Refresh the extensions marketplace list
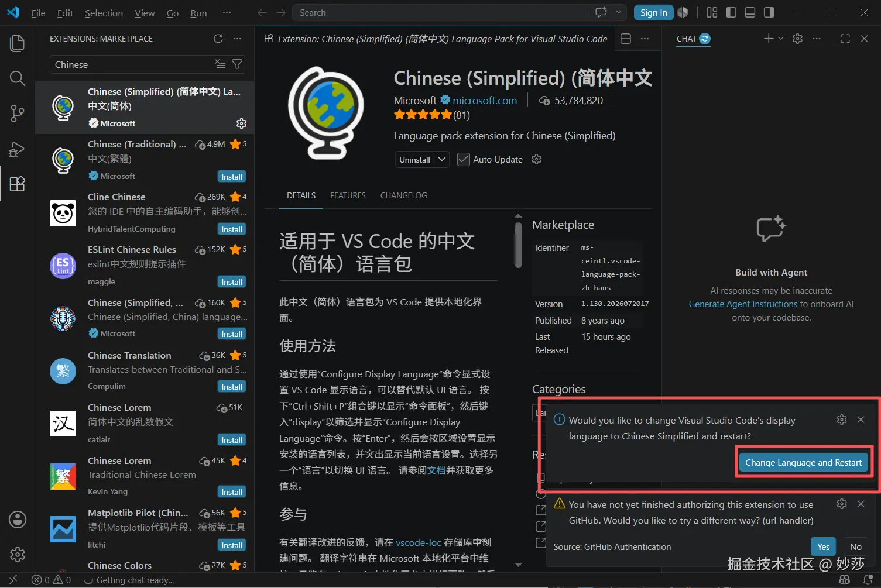The image size is (881, 588). pyautogui.click(x=218, y=39)
